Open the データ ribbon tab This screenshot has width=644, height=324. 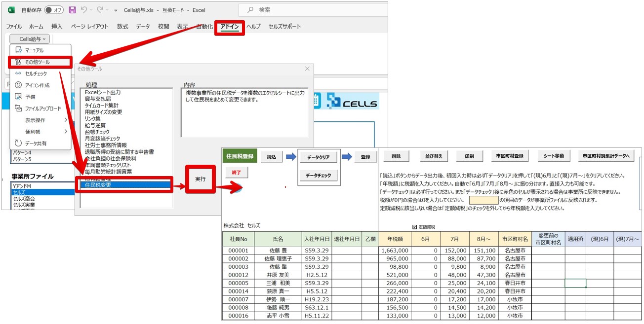click(143, 27)
